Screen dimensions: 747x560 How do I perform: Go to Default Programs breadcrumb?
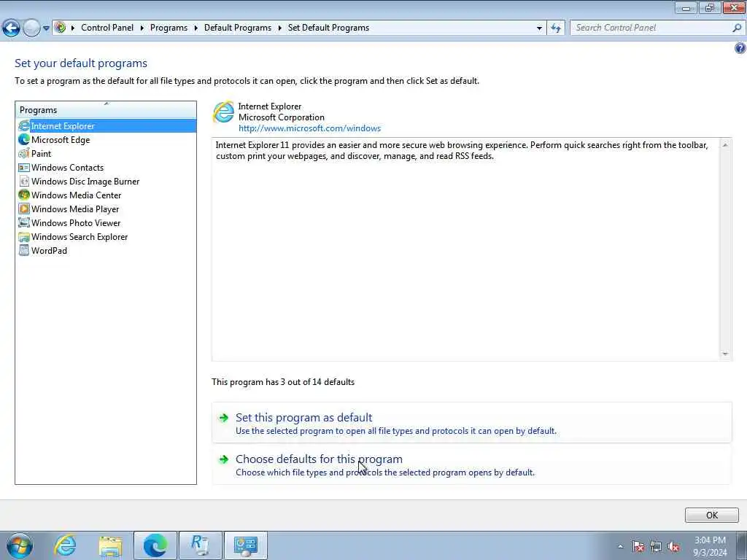[238, 28]
